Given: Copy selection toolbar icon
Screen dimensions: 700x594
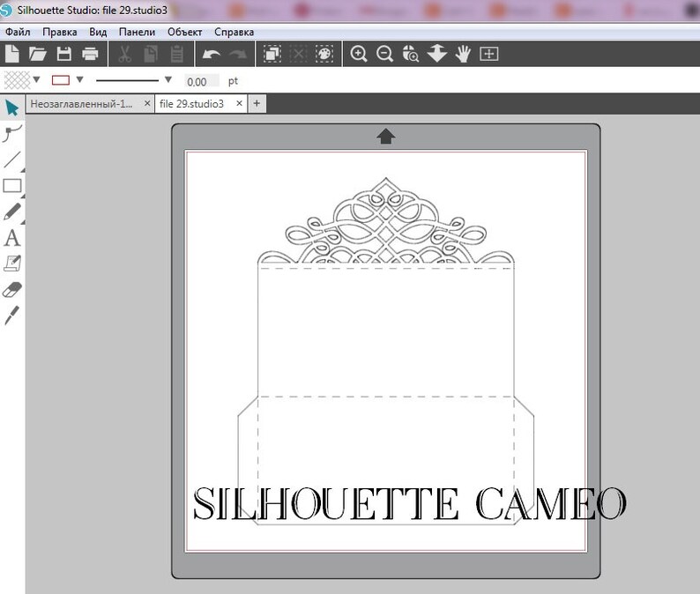Looking at the screenshot, I should [151, 54].
